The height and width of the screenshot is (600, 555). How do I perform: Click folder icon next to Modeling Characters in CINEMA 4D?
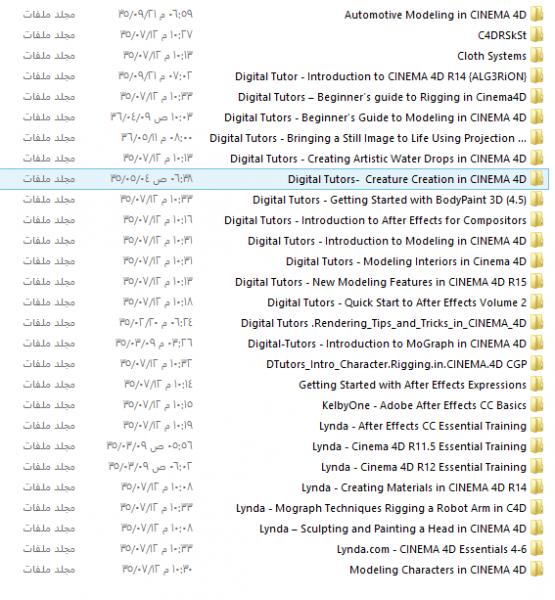(x=537, y=570)
